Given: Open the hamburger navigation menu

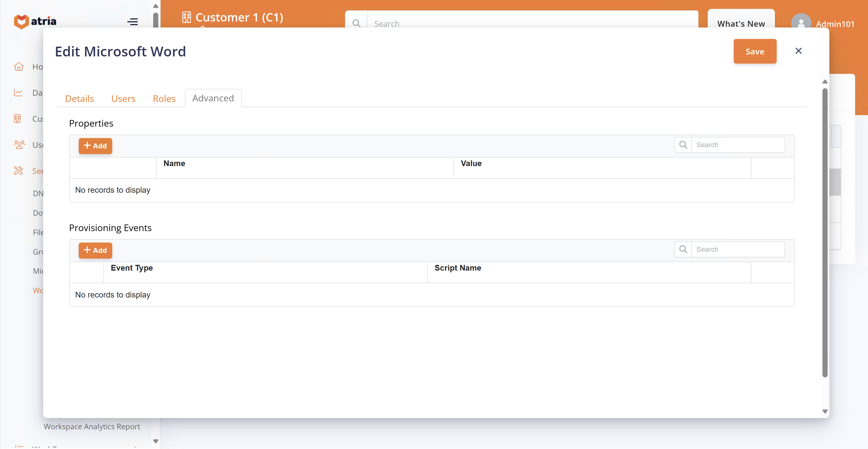Looking at the screenshot, I should pyautogui.click(x=133, y=21).
